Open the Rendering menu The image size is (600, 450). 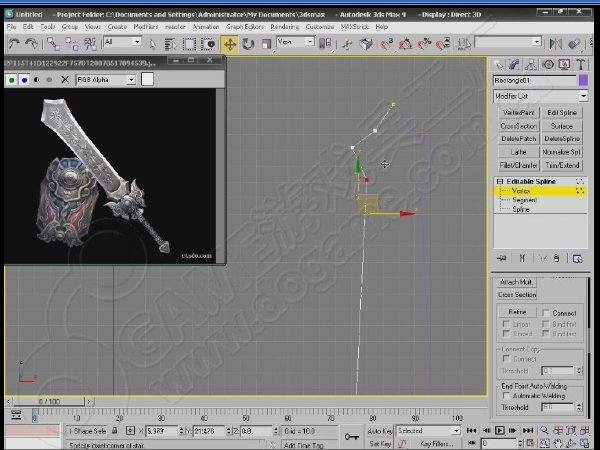pyautogui.click(x=285, y=27)
